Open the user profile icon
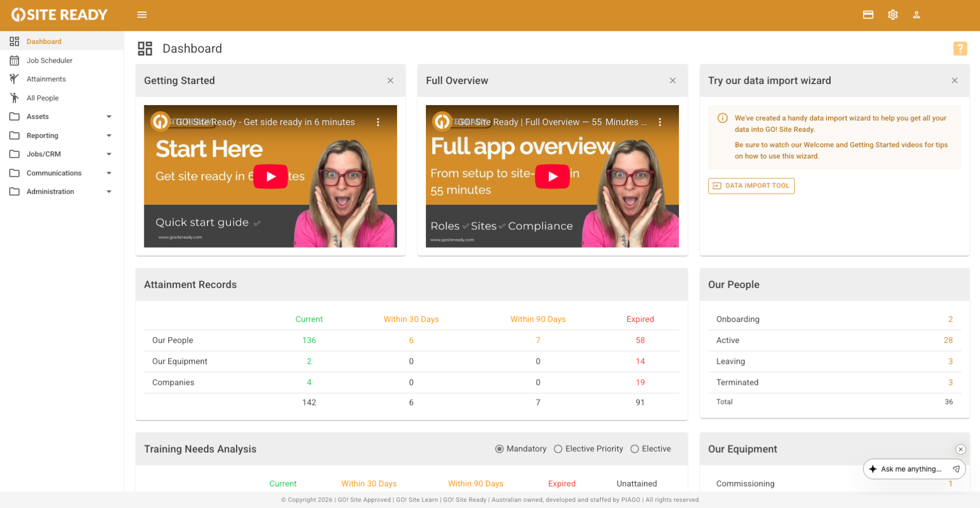The height and width of the screenshot is (508, 980). click(916, 15)
